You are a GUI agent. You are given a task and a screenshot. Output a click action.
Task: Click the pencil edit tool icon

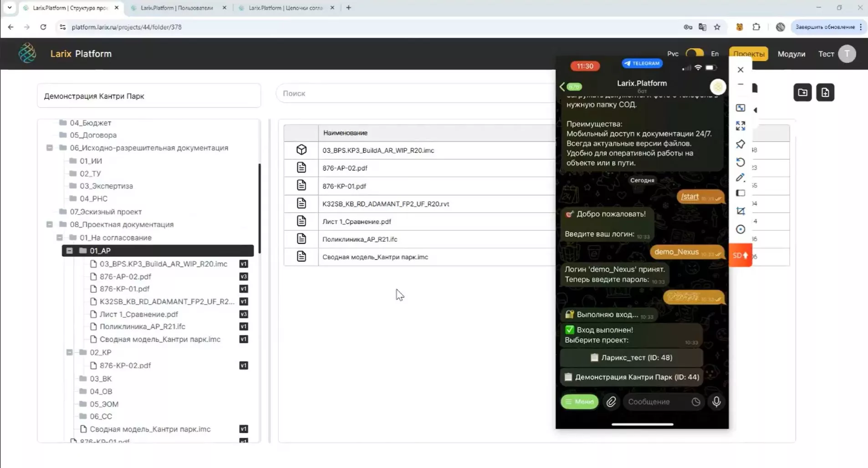click(x=740, y=178)
